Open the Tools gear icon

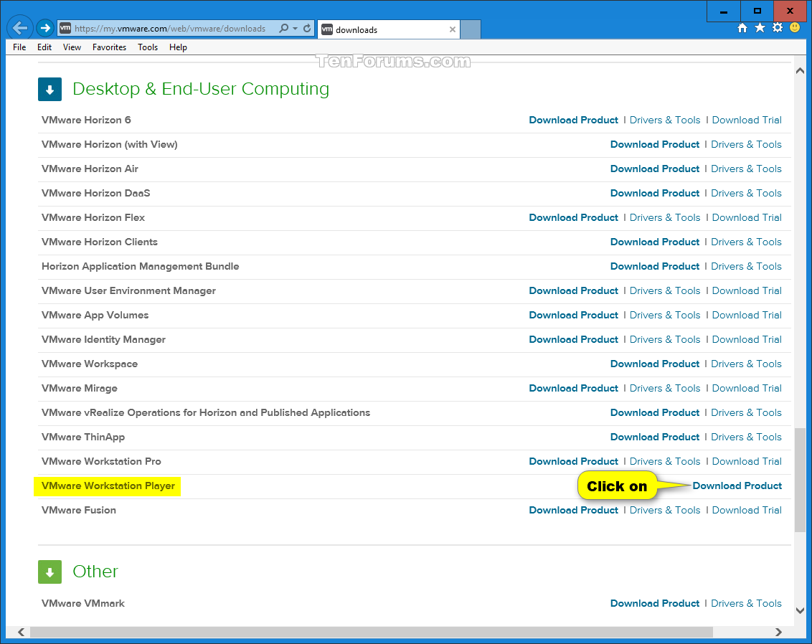tap(778, 28)
